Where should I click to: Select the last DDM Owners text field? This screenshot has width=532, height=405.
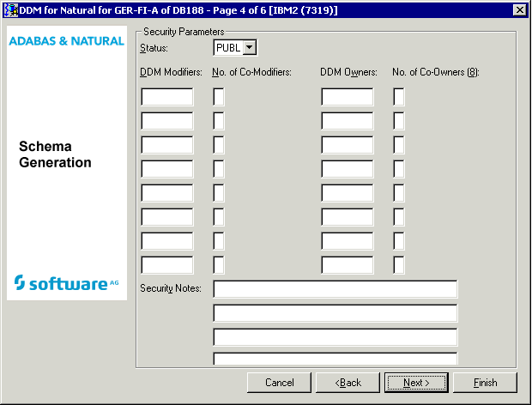coord(348,265)
